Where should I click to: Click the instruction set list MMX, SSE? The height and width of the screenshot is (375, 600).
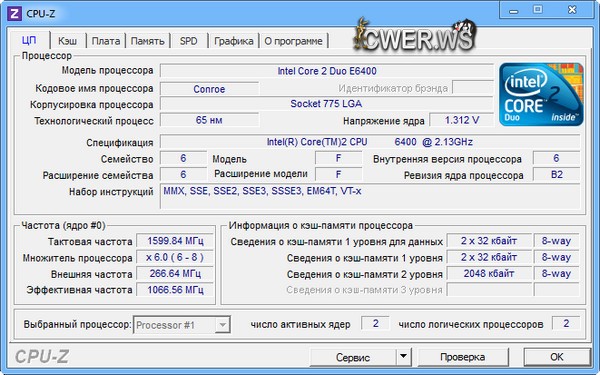click(370, 196)
